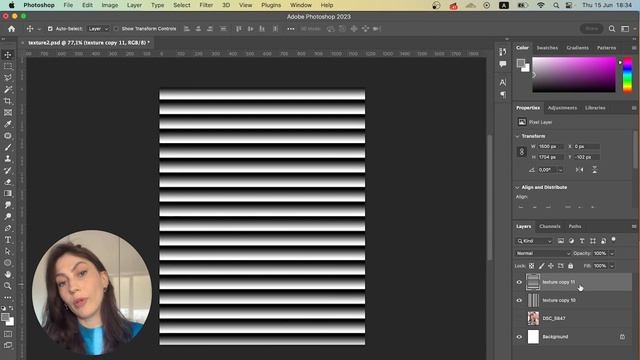The width and height of the screenshot is (640, 360).
Task: Select the Zoom tool
Action: 8,286
